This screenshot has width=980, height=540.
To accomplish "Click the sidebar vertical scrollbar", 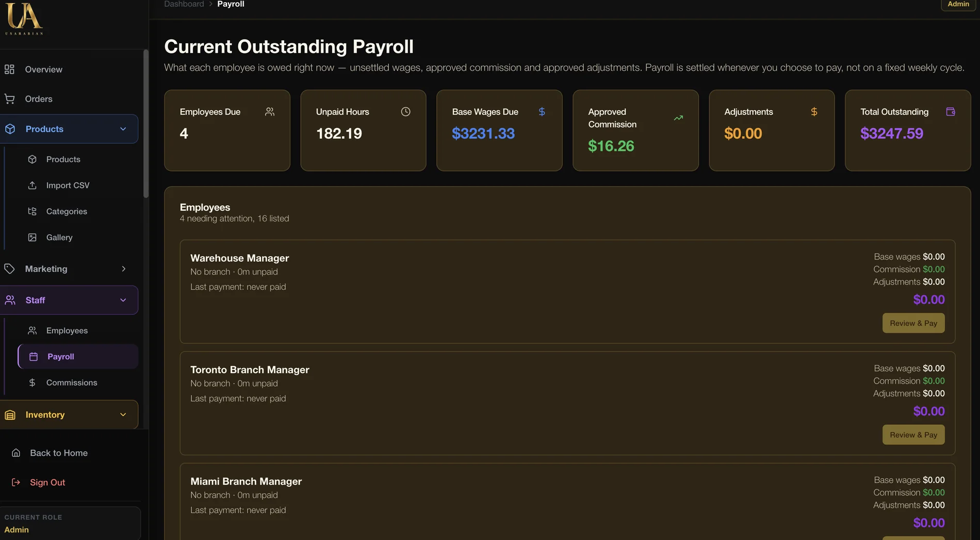I will click(146, 124).
